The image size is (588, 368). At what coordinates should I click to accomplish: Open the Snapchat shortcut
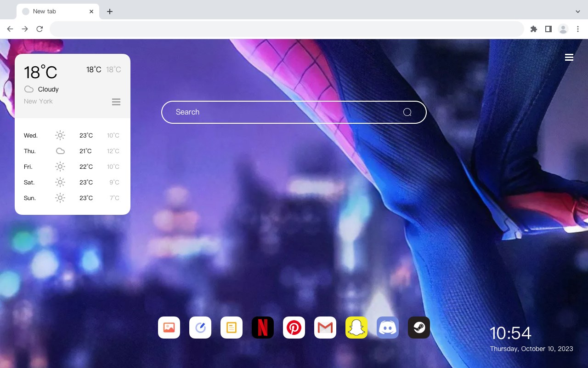click(356, 328)
